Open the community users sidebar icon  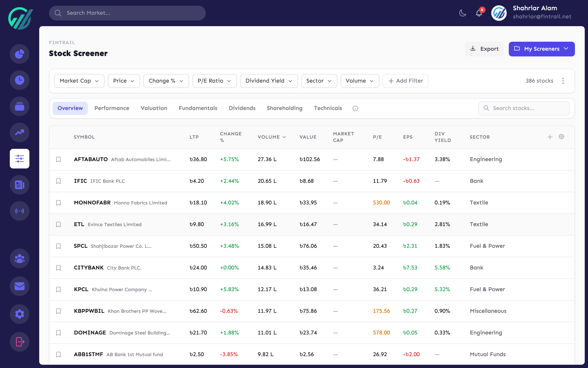tap(19, 258)
